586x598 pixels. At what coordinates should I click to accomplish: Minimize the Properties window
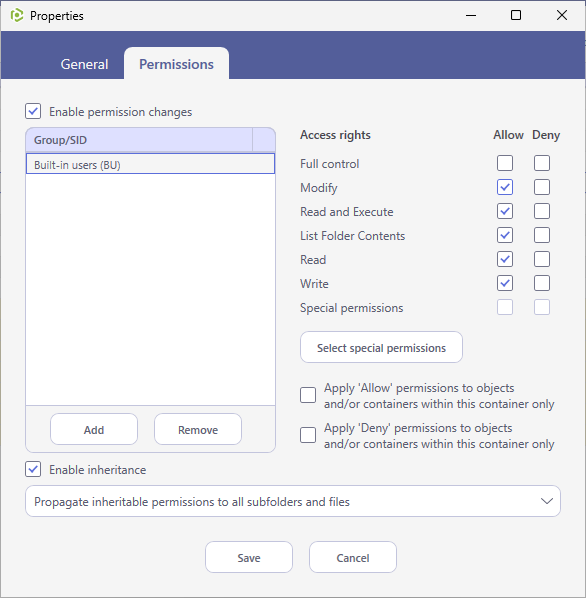tap(471, 16)
